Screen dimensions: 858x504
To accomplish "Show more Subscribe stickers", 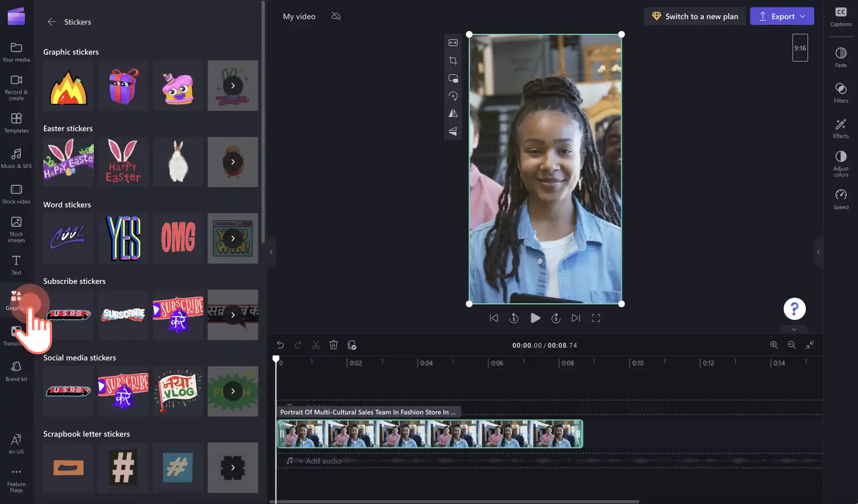I will 233,315.
